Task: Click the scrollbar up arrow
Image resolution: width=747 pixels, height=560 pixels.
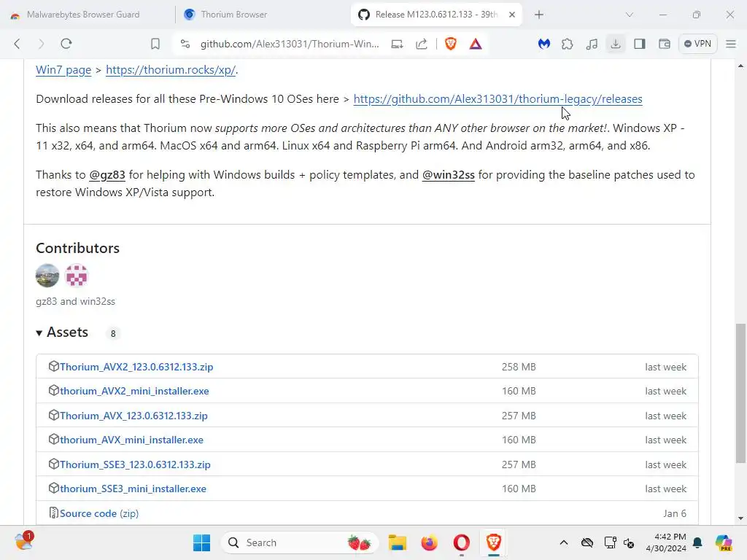Action: click(740, 66)
